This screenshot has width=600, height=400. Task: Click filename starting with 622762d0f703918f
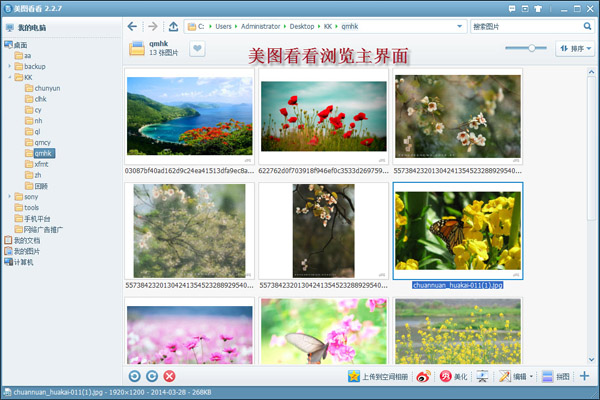pyautogui.click(x=324, y=171)
